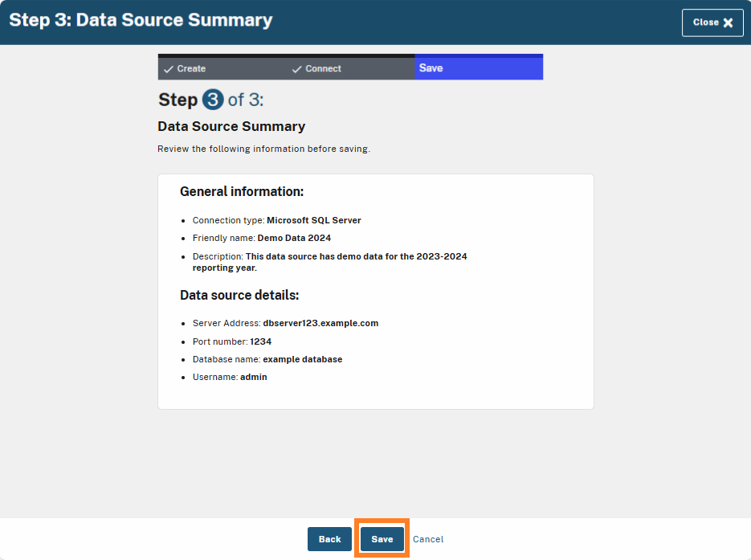Click the highlighted Save segment of the progress bar

(x=479, y=67)
